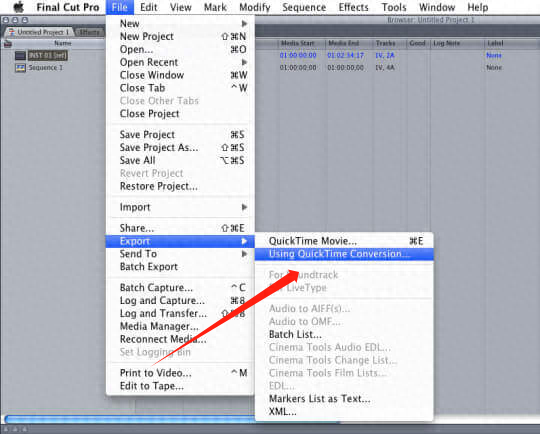
Task: Choose Batch Export
Action: [x=180, y=267]
